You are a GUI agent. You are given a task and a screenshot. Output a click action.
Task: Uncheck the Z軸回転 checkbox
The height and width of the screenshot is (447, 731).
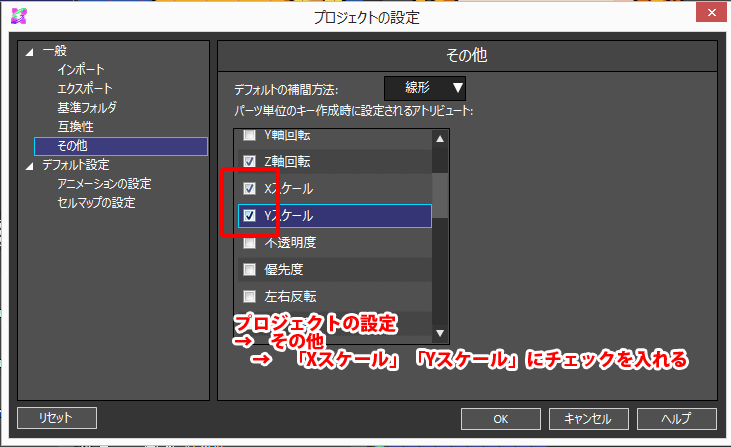(249, 161)
